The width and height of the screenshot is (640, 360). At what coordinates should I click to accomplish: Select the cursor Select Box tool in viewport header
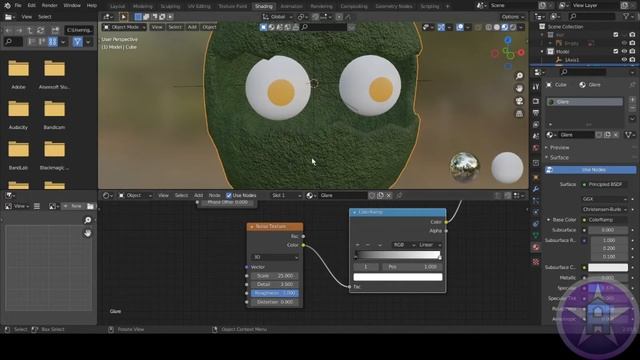click(123, 17)
